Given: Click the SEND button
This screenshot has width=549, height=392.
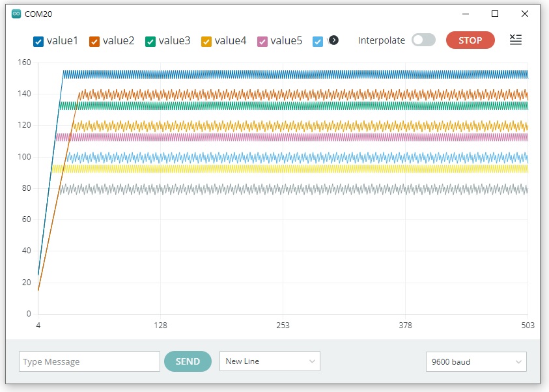Looking at the screenshot, I should pos(188,361).
